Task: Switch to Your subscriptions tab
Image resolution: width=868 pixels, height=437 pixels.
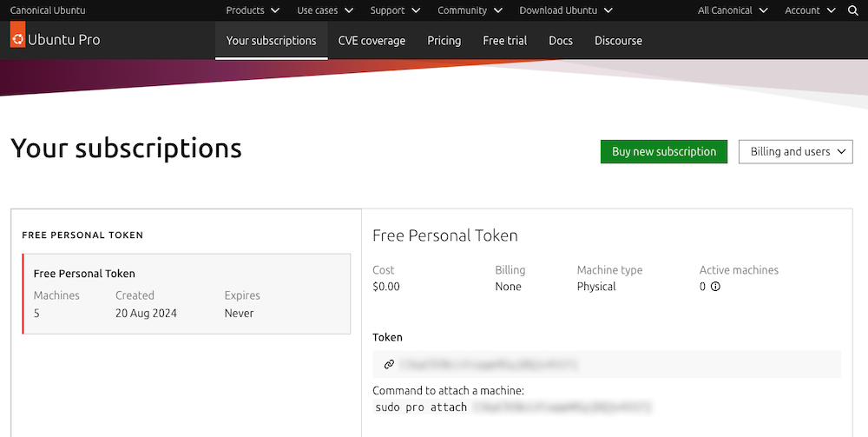Action: (272, 41)
